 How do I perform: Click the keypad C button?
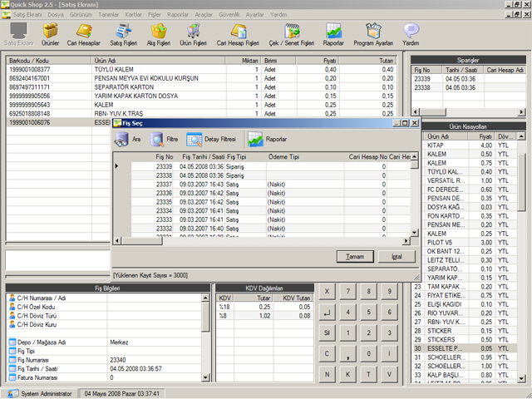click(x=327, y=354)
